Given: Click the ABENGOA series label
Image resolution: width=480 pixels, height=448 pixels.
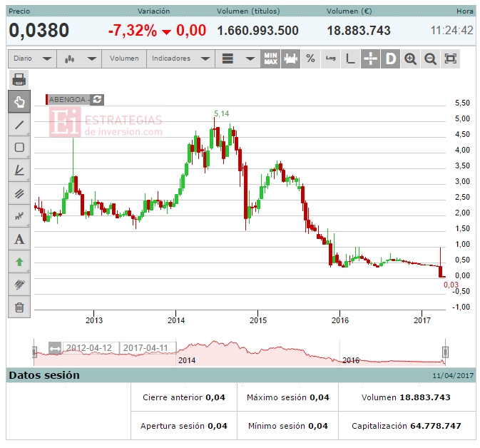Looking at the screenshot, I should (x=67, y=100).
